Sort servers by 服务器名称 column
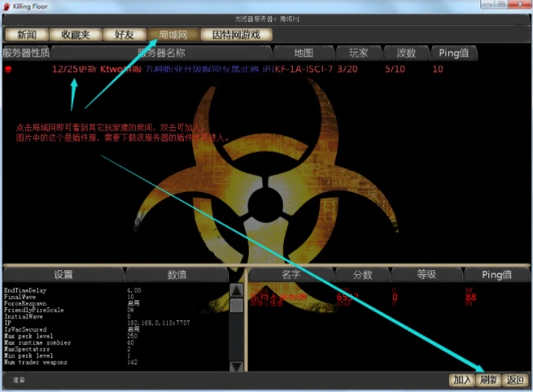 (x=161, y=53)
